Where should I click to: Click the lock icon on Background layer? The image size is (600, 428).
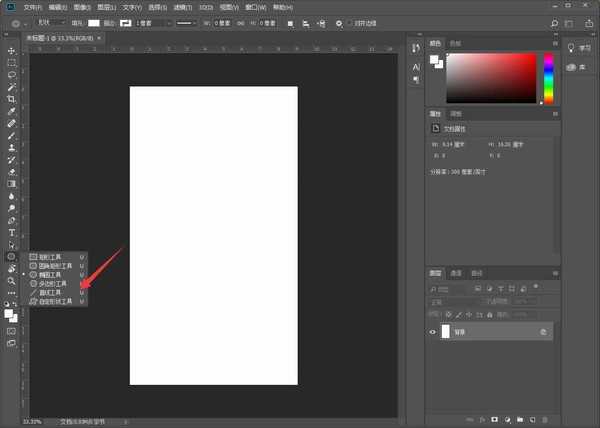click(x=543, y=331)
